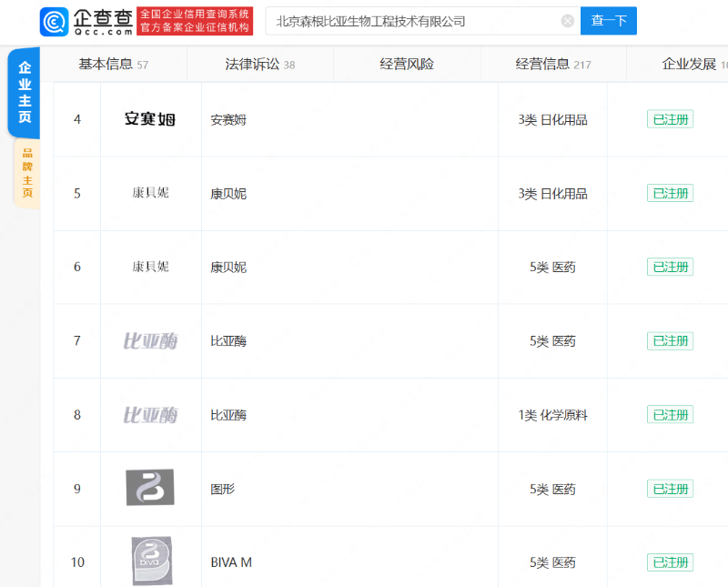The image size is (728, 587).
Task: Open the graphic trademark image in row 9
Action: [x=150, y=488]
